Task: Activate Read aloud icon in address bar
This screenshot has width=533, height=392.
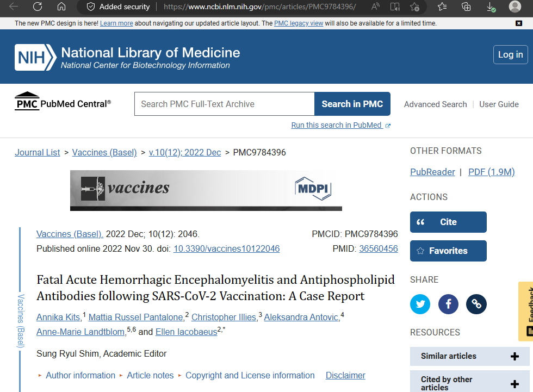Action: pos(375,7)
